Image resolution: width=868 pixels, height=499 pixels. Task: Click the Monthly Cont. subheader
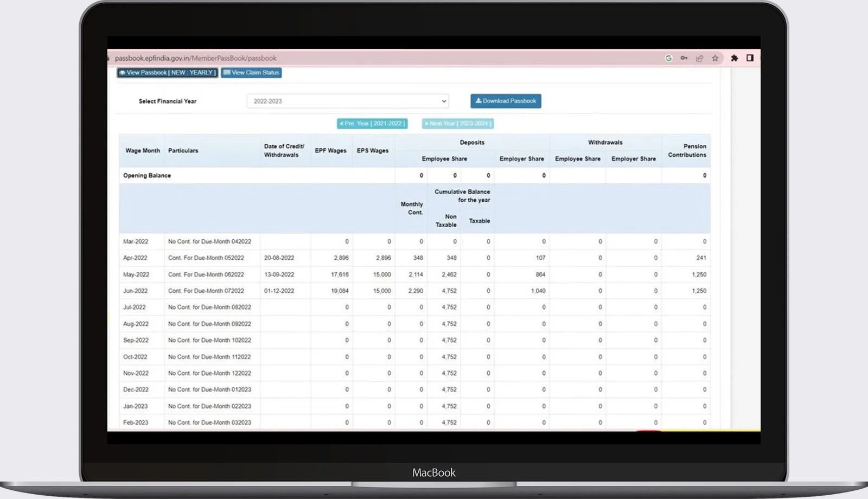[412, 208]
